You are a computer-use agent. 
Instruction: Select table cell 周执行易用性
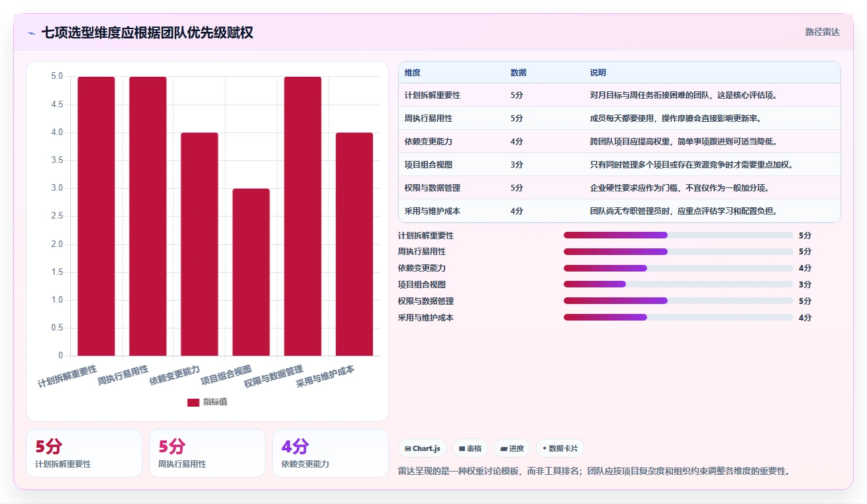(429, 119)
